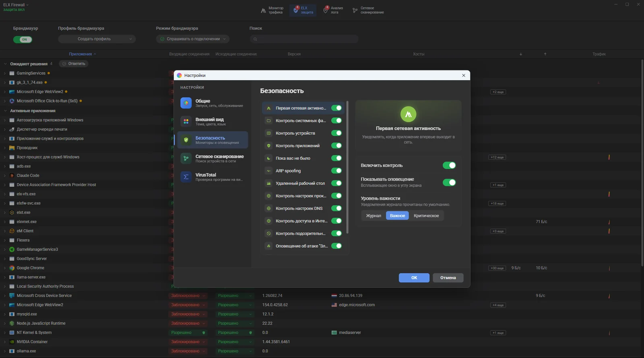Screen dimensions: 644x358
Task: Toggle the ARP spoofing monitor switch
Action: [336, 171]
